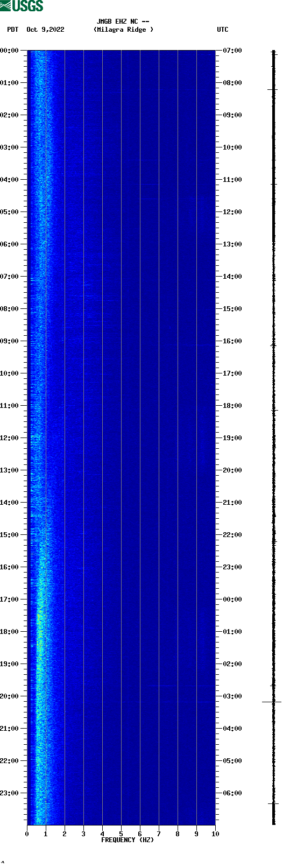297x868 pixels.
Task: Select the 15:00 label on PDT axis
Action: [10, 535]
